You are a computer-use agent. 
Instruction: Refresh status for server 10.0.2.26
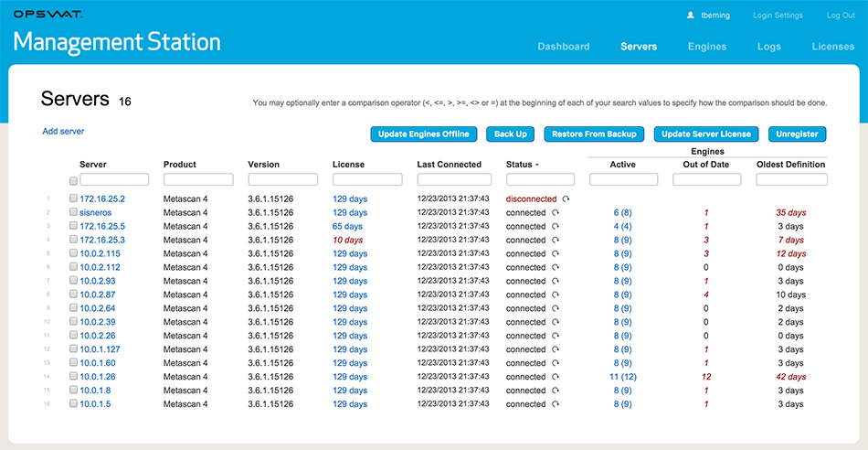click(x=556, y=336)
